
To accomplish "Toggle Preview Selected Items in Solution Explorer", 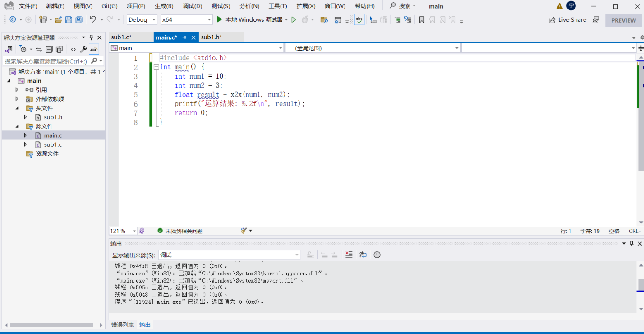I will (94, 49).
